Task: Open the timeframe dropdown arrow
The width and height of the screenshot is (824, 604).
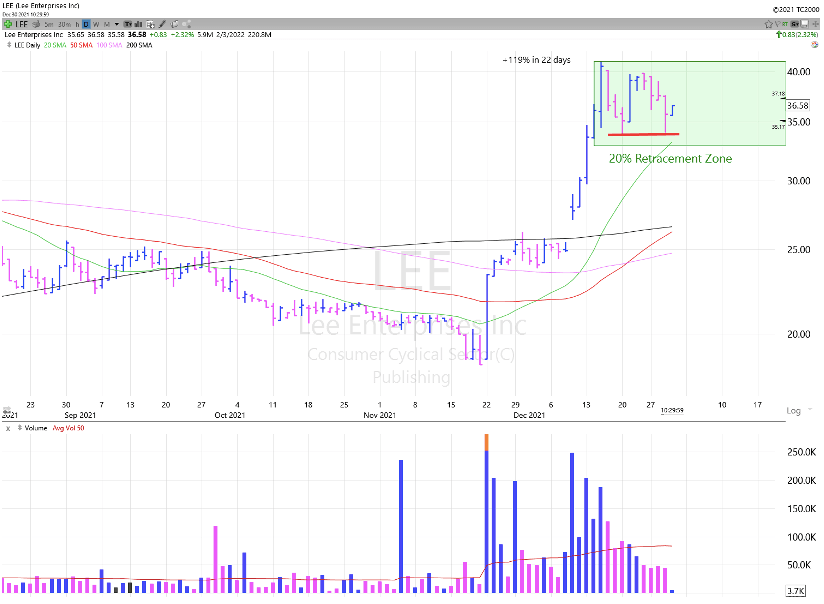Action: coord(117,23)
